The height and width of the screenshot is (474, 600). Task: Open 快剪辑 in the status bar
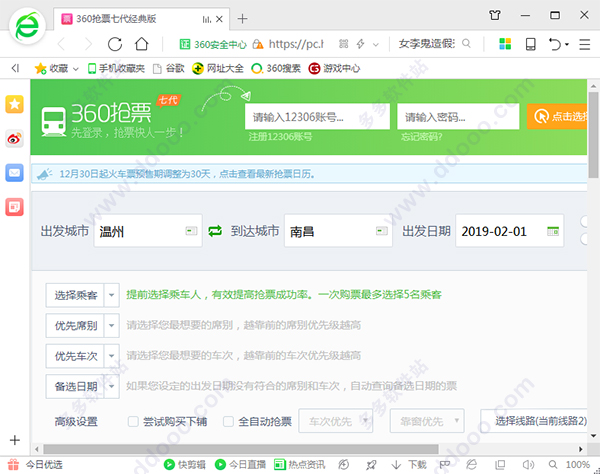click(x=185, y=464)
